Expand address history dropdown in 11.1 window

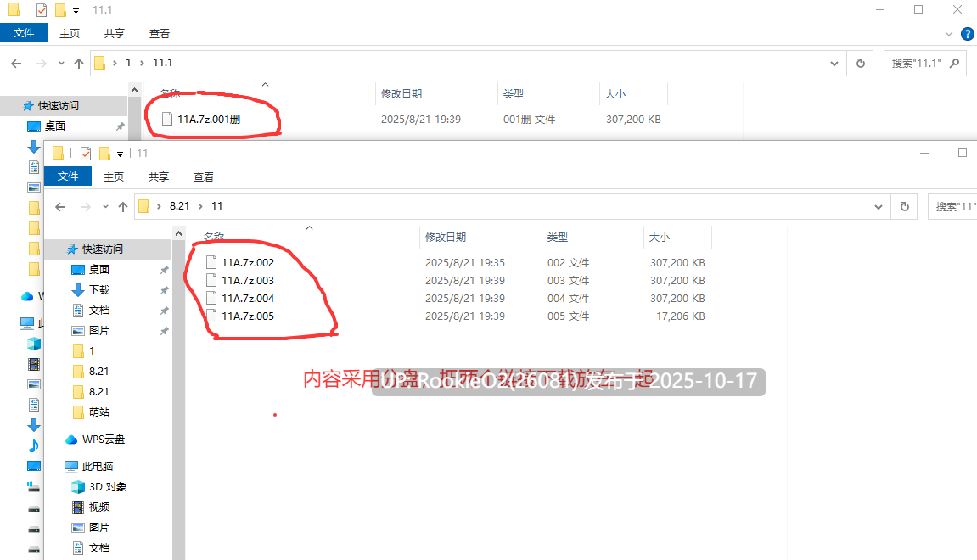[x=834, y=64]
